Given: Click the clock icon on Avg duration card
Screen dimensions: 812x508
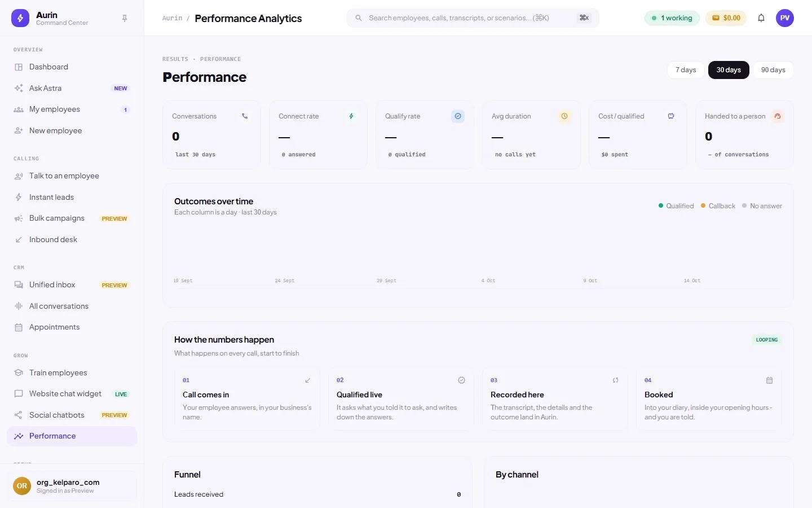Looking at the screenshot, I should tap(564, 116).
